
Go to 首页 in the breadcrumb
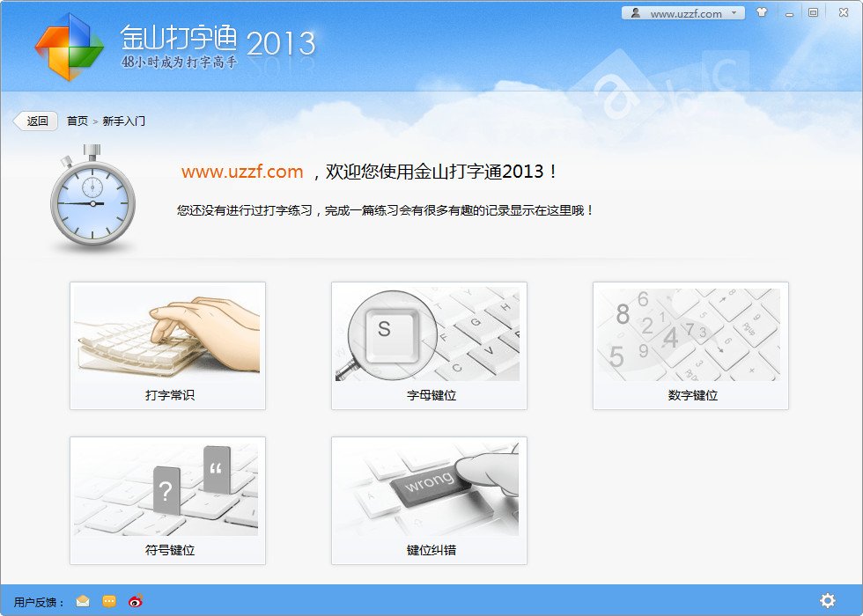pos(77,121)
